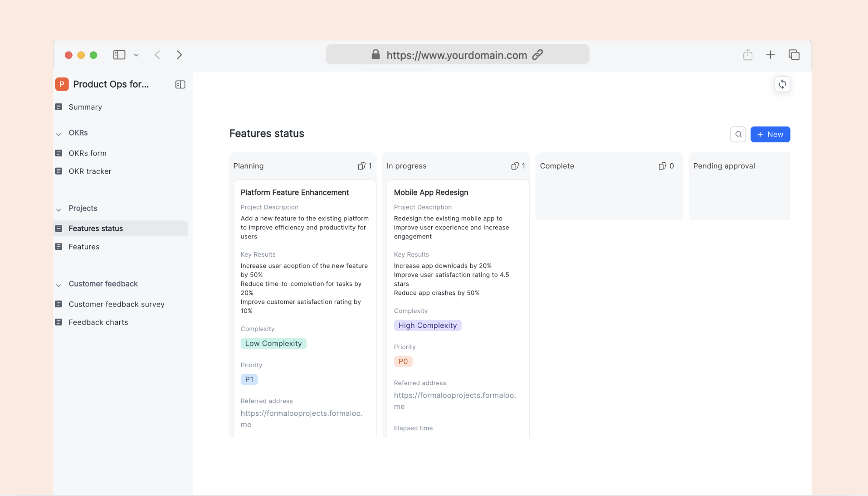Click the New button

(770, 134)
